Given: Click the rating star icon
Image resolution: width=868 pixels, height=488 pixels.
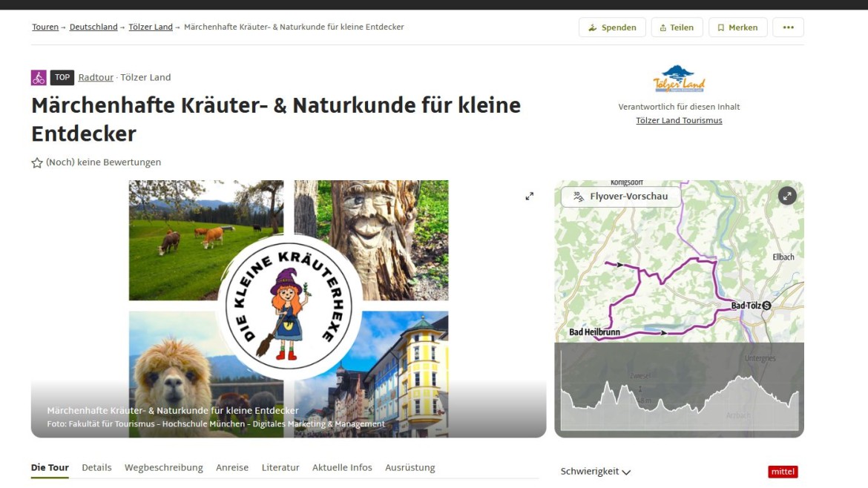Looking at the screenshot, I should (x=37, y=162).
